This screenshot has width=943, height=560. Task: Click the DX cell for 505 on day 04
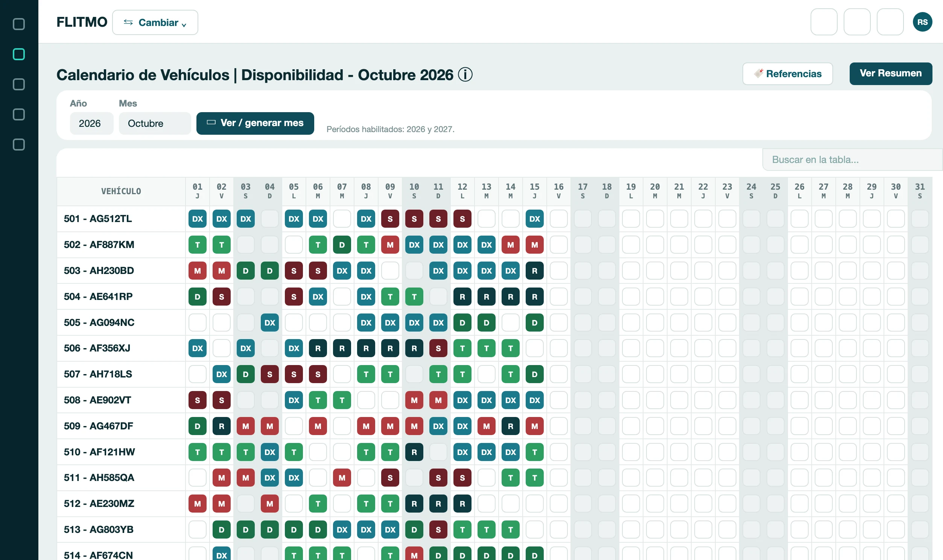(x=270, y=323)
